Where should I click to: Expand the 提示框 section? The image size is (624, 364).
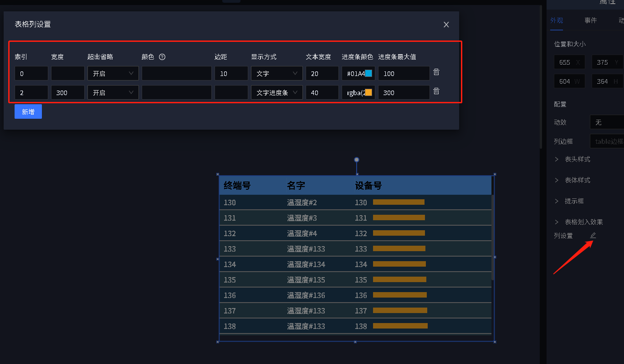pyautogui.click(x=574, y=201)
